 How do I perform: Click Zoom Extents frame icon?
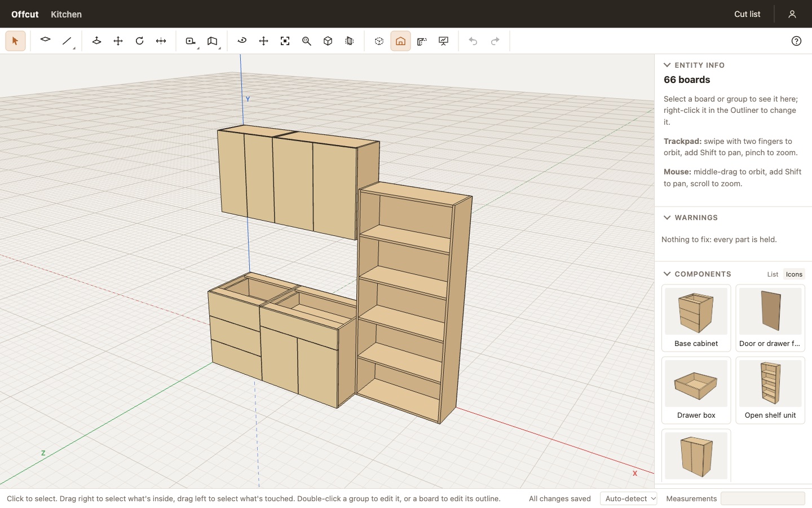(x=285, y=41)
